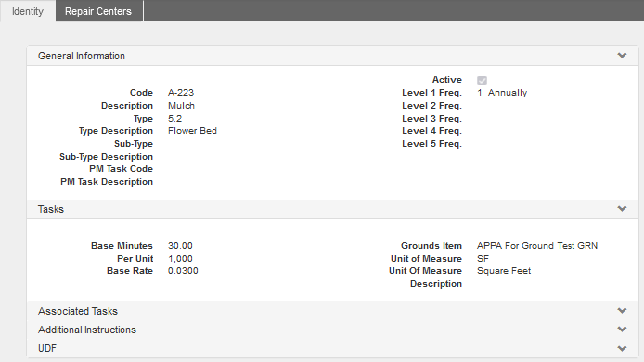This screenshot has width=644, height=362.
Task: Select the APPA For Ground Test GRN value
Action: (537, 246)
